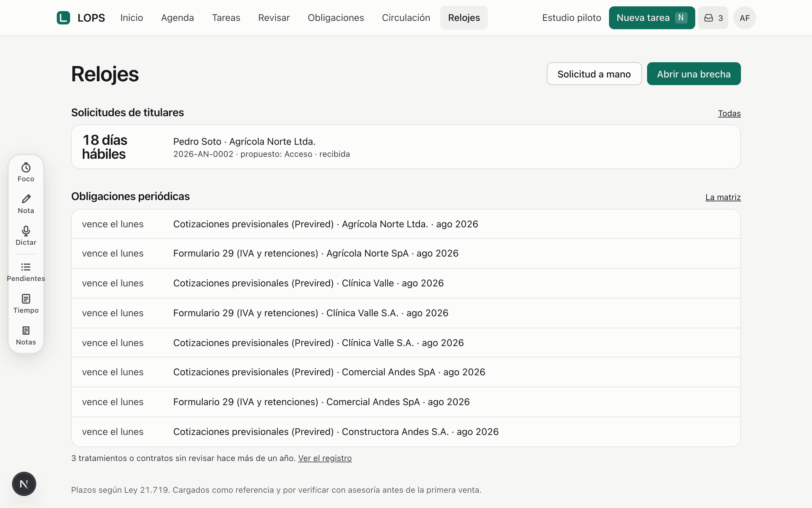Click the Plazos según Ley 21.719 footnote
The height and width of the screenshot is (508, 812).
276,490
